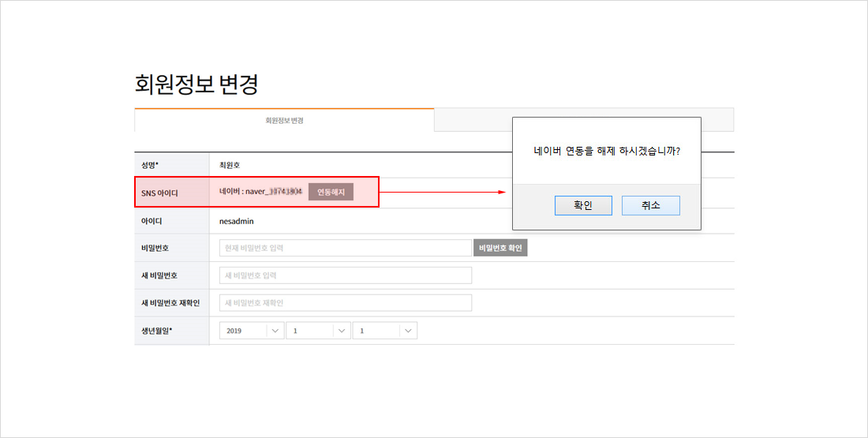Click the 새 비밀번호 재확인 input field
The width and height of the screenshot is (868, 438).
pyautogui.click(x=345, y=303)
